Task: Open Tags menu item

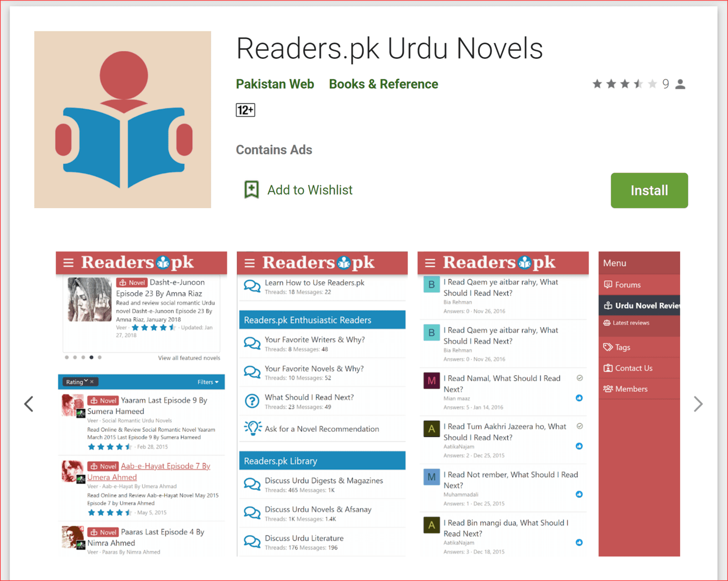Action: pyautogui.click(x=639, y=347)
